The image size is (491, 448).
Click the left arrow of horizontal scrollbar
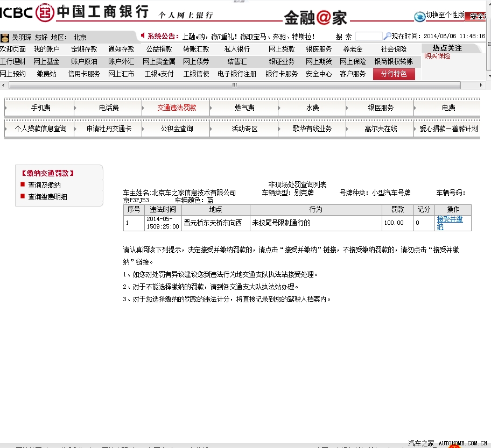pyautogui.click(x=3, y=85)
